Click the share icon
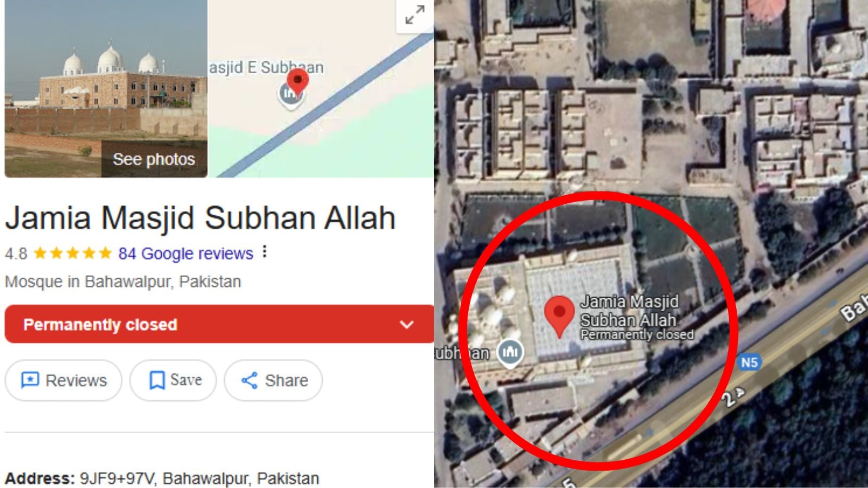 pyautogui.click(x=249, y=381)
